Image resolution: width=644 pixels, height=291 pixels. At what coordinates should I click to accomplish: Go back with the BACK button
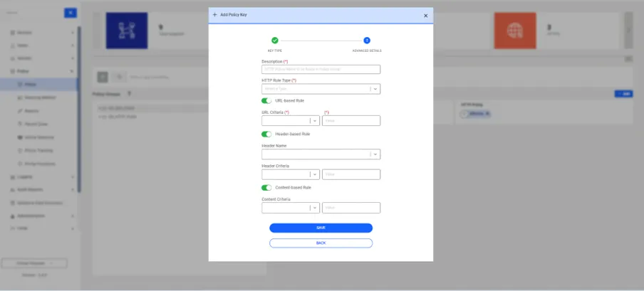(321, 243)
